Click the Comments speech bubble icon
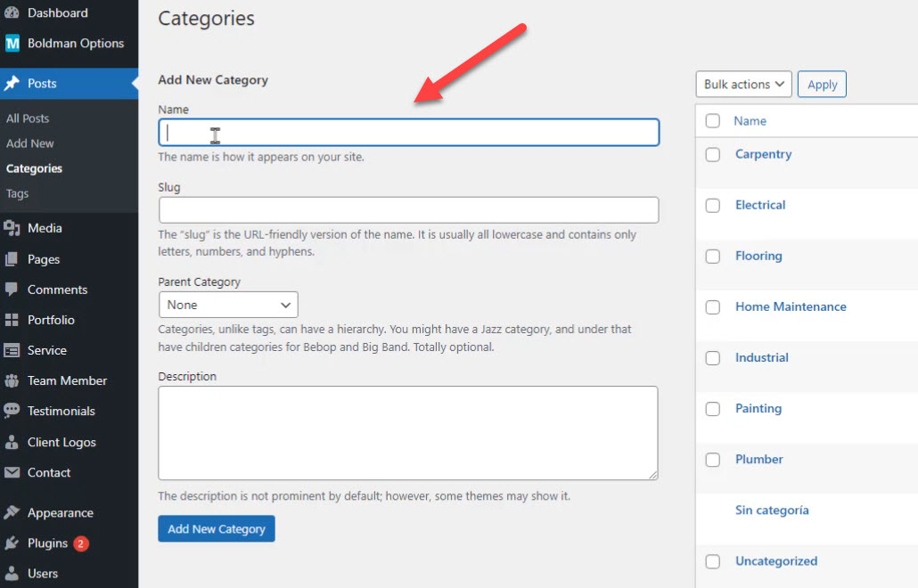Screen dimensions: 918x588 click(12, 290)
